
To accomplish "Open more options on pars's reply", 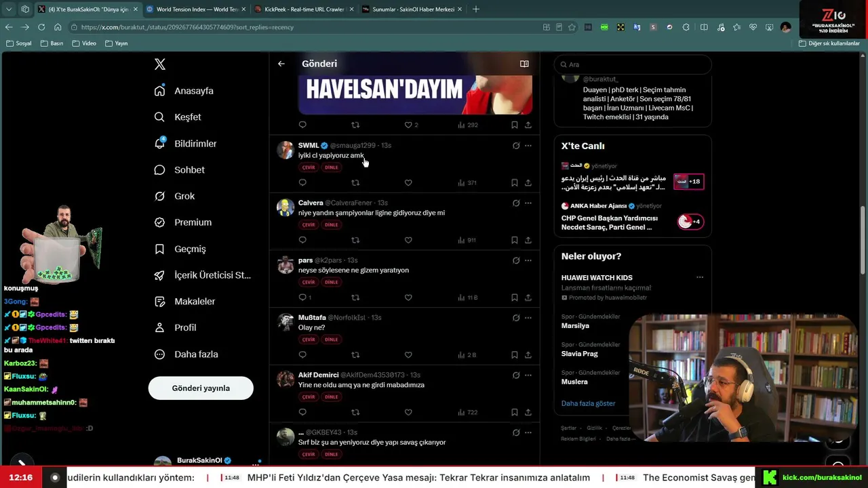I will (528, 260).
